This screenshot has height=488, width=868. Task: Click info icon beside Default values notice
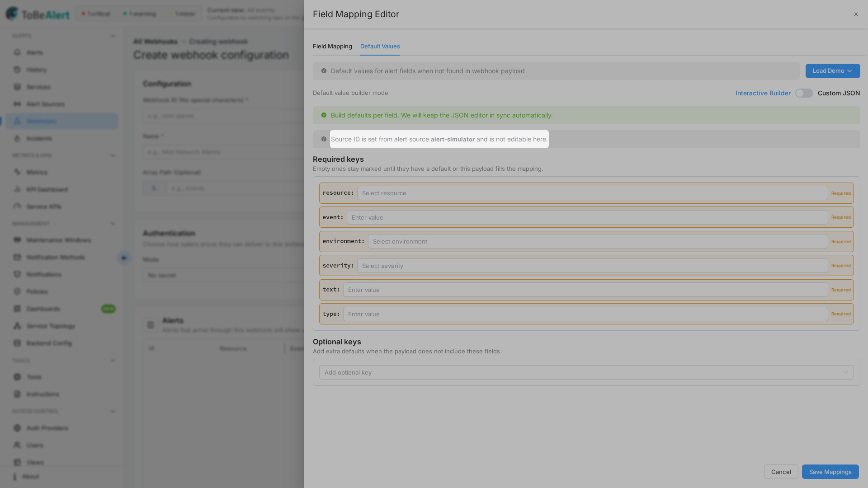(324, 71)
